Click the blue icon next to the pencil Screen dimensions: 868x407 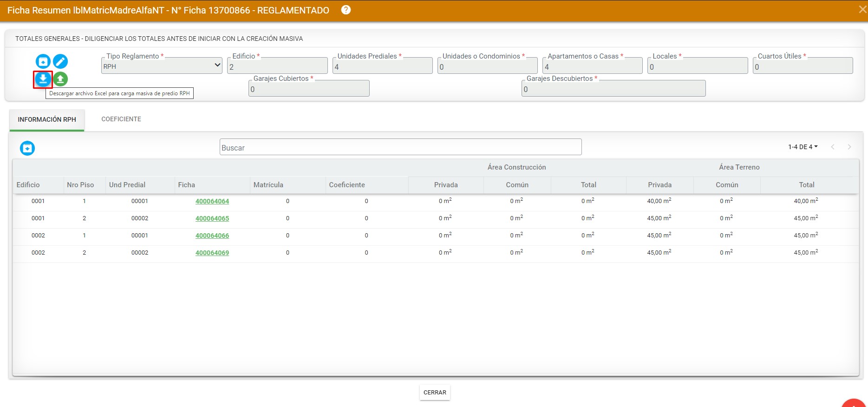pos(43,61)
